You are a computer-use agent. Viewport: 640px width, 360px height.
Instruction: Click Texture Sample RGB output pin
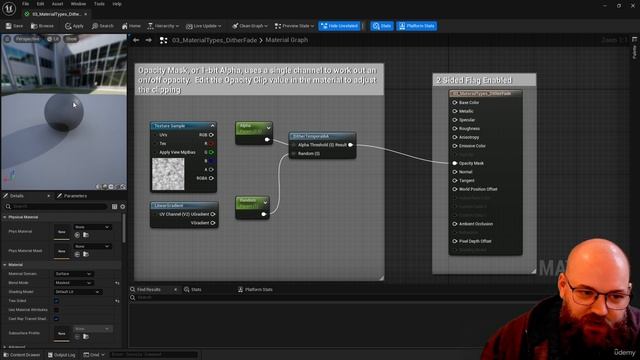coord(211,135)
